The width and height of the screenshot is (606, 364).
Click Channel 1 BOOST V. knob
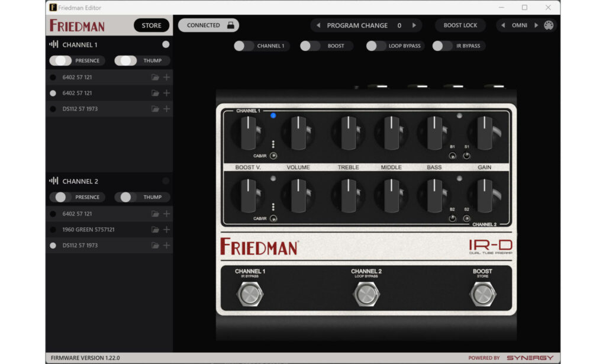click(x=248, y=133)
